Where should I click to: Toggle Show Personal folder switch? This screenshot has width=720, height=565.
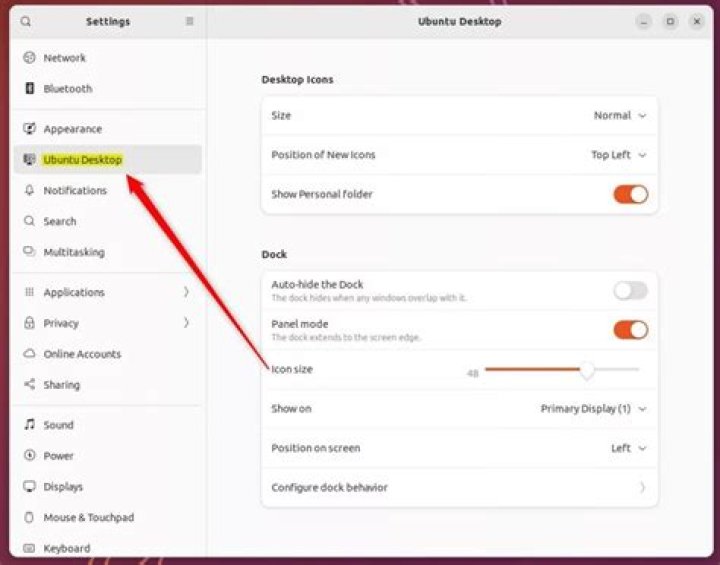pos(630,194)
